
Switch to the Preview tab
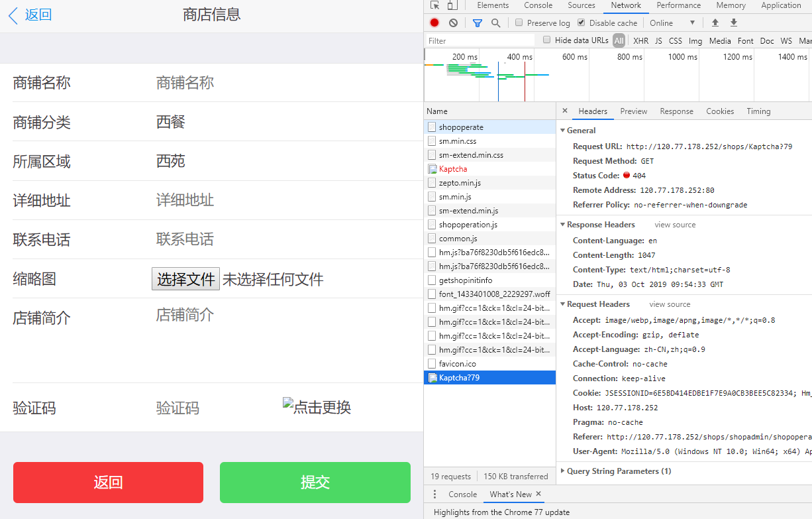point(633,111)
